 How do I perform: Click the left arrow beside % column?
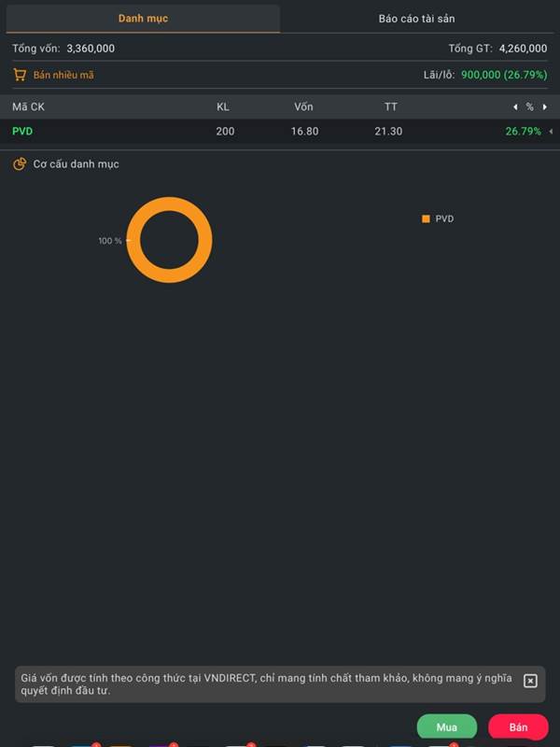click(515, 107)
